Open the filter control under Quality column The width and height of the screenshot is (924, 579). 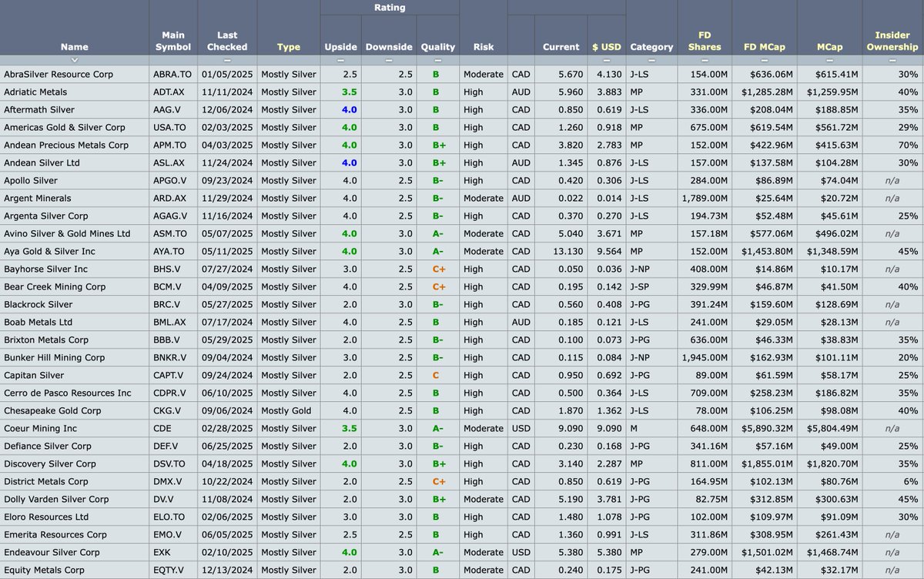pyautogui.click(x=437, y=60)
